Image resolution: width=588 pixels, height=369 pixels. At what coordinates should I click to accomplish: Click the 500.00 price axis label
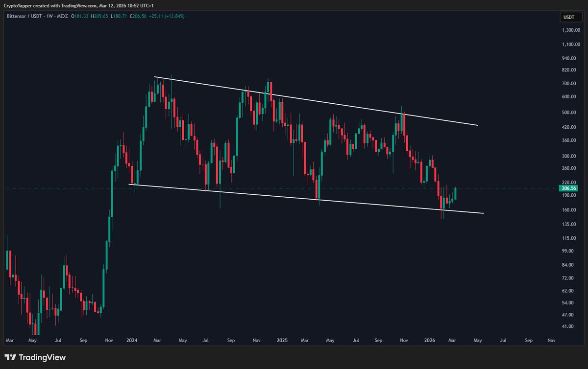click(x=569, y=113)
